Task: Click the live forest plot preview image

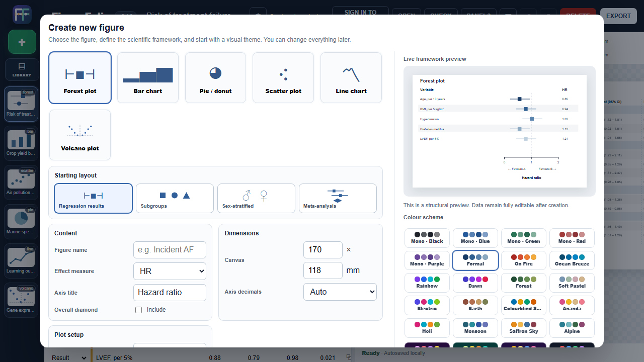Action: 500,131
